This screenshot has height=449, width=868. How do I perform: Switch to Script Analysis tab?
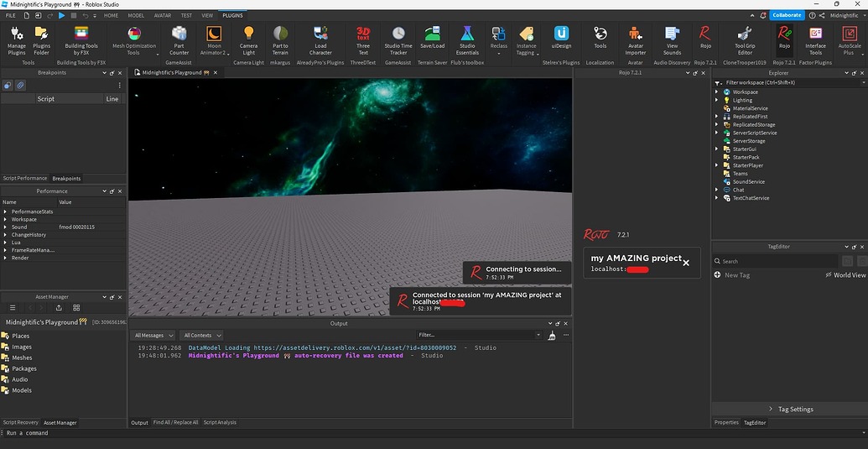click(220, 422)
